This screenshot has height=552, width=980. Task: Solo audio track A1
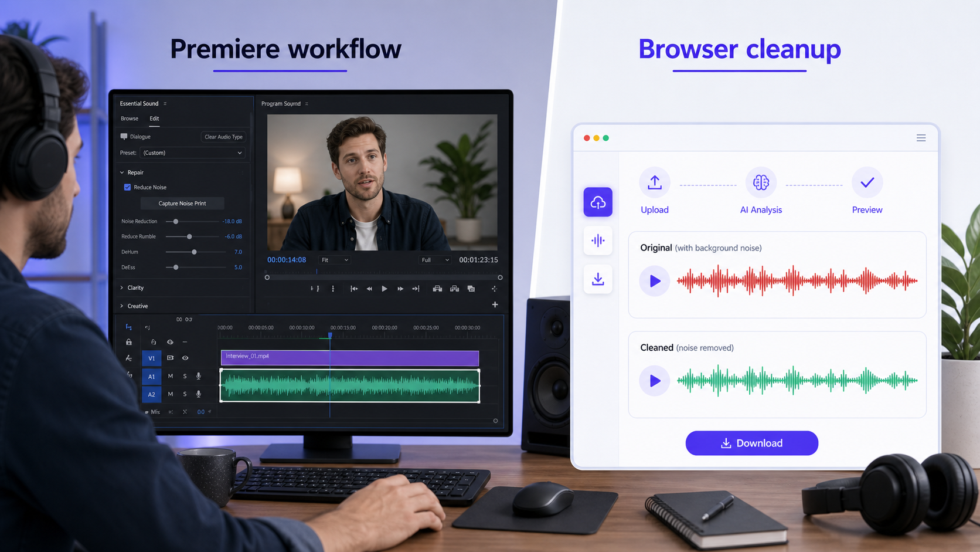click(x=185, y=376)
